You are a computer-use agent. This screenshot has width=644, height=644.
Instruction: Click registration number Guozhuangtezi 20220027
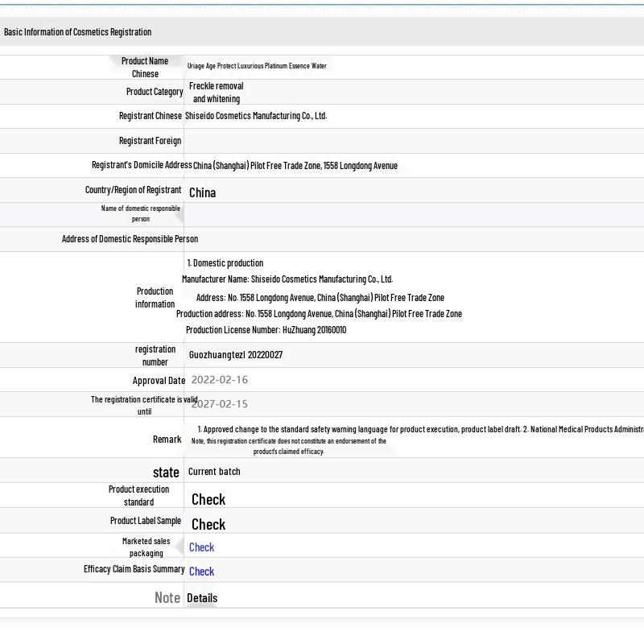tap(236, 355)
